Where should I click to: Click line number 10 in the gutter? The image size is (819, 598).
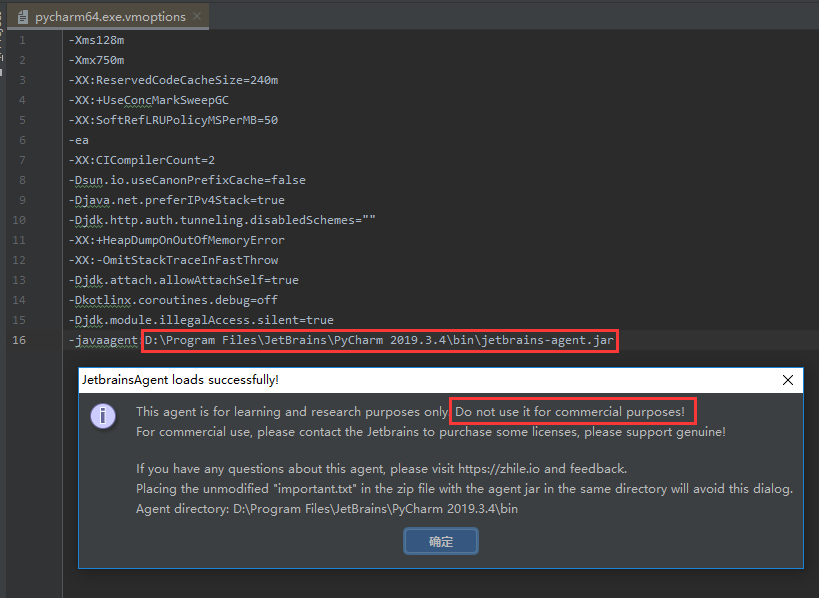19,220
